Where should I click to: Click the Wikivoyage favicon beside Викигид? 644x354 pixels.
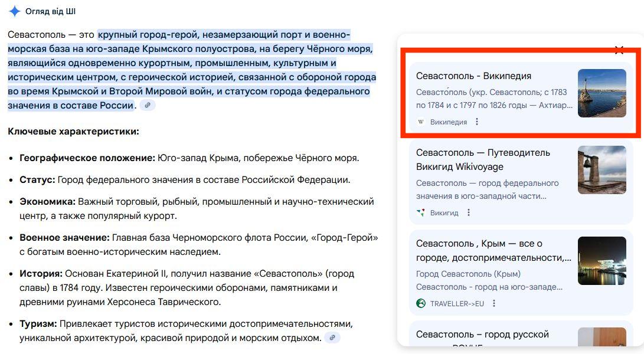click(421, 213)
